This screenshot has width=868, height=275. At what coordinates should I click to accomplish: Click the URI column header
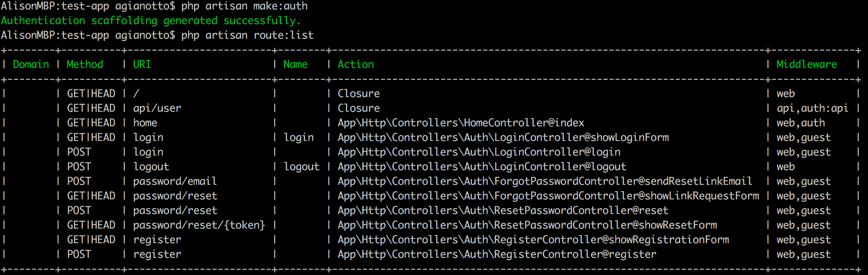click(x=142, y=64)
